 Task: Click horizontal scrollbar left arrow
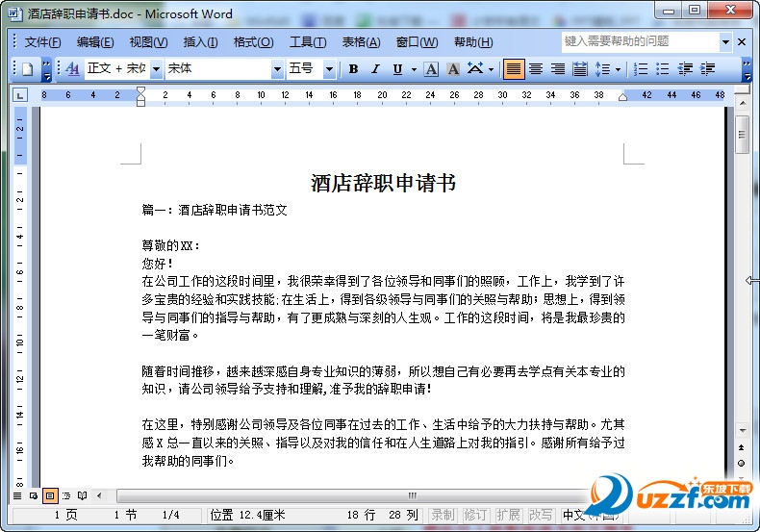click(99, 495)
